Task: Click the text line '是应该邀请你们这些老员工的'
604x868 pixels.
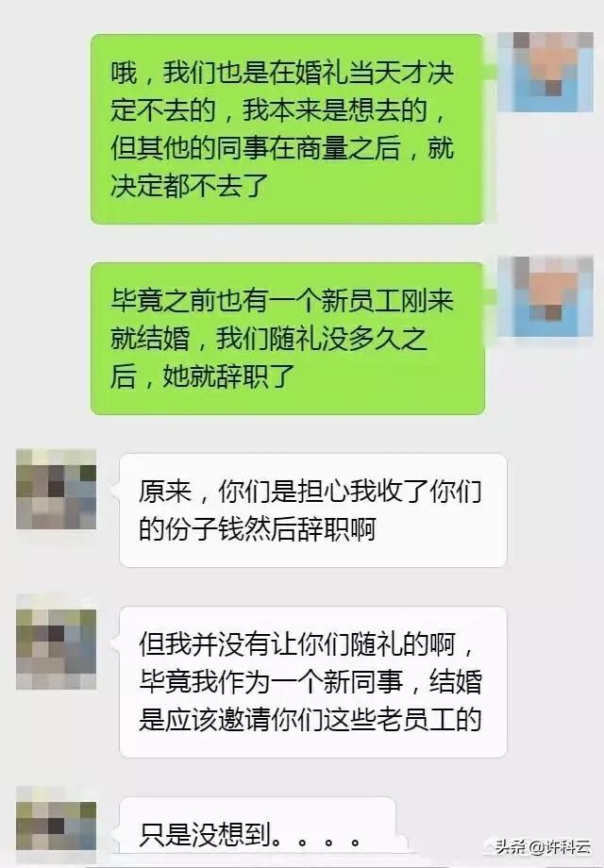Action: [310, 720]
